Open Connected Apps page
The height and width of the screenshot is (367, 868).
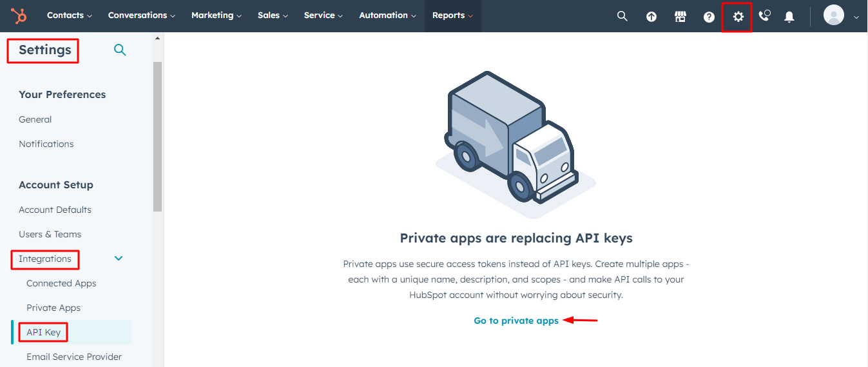[61, 283]
